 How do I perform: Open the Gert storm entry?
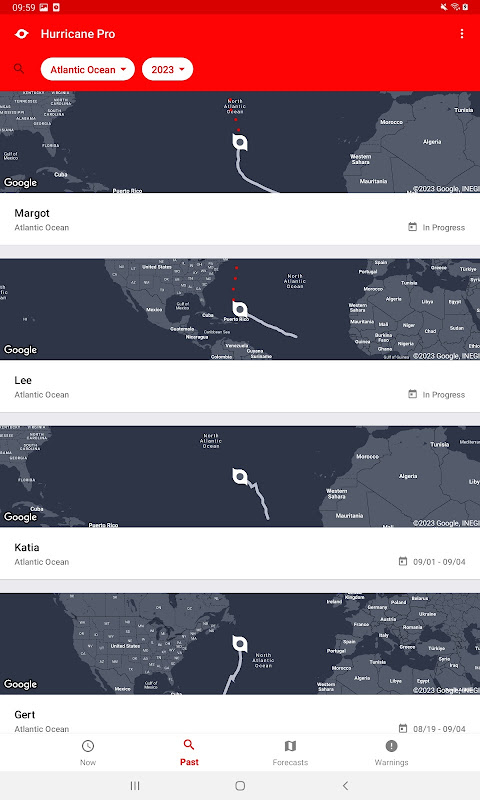[240, 720]
